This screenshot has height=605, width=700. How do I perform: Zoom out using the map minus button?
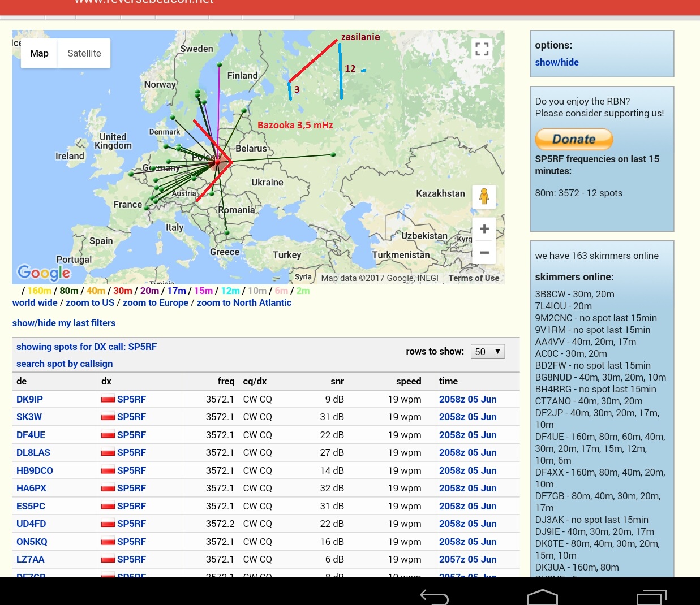point(484,252)
